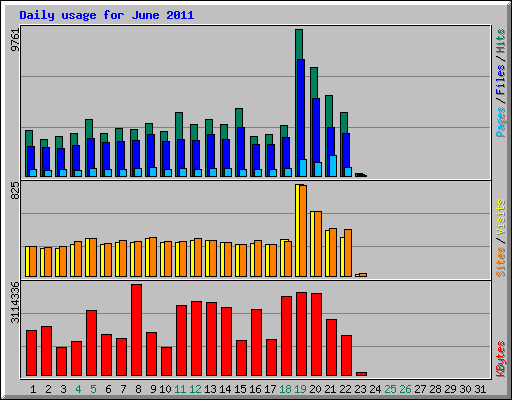This screenshot has width=512, height=400.
Task: Click day 8 on the x-axis
Action: tap(138, 389)
